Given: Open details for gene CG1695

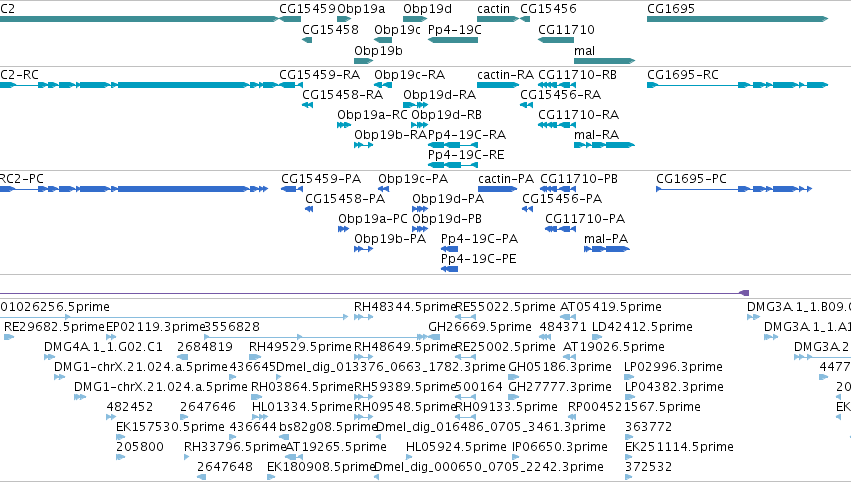Looking at the screenshot, I should pyautogui.click(x=737, y=19).
